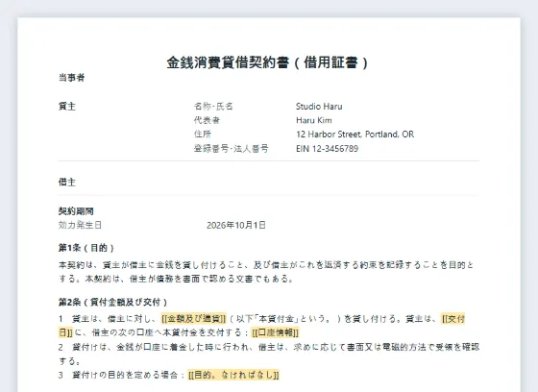The height and width of the screenshot is (392, 538).
Task: Click the 名称·氏名 field label
Action: click(213, 107)
